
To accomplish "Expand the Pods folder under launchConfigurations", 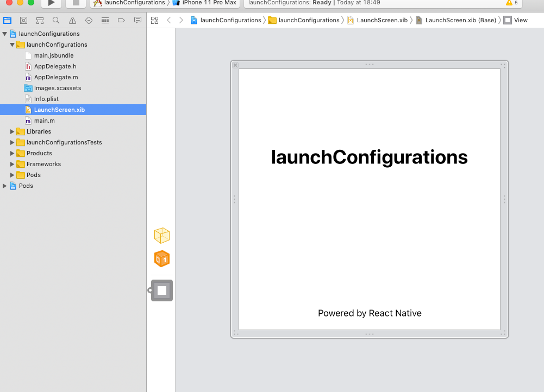I will click(x=12, y=175).
